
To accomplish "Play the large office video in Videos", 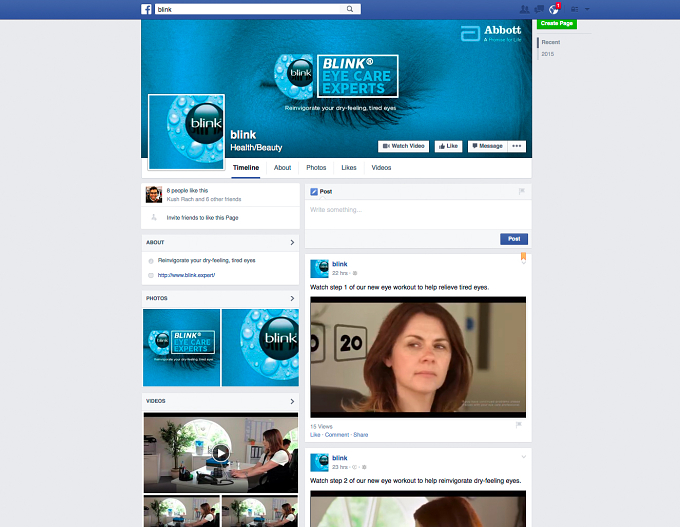I will click(221, 453).
